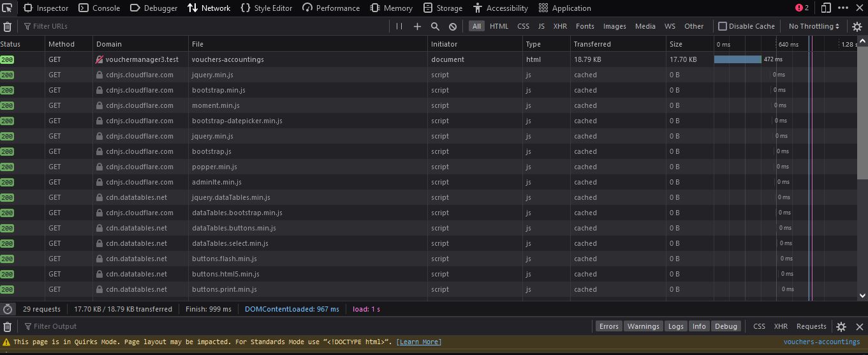Open the vouchers-accountings source link in console

click(x=821, y=342)
